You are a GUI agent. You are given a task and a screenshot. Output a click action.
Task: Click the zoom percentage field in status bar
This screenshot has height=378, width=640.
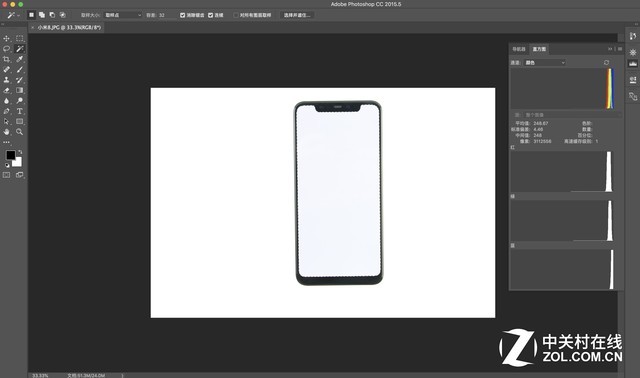click(40, 376)
